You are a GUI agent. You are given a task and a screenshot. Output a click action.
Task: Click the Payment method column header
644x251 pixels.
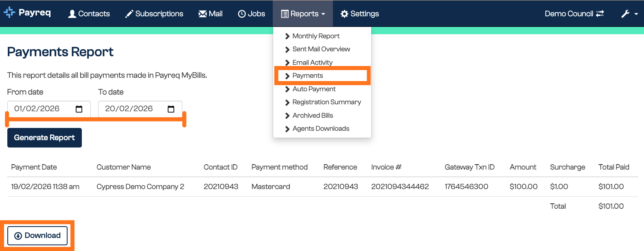tap(280, 167)
